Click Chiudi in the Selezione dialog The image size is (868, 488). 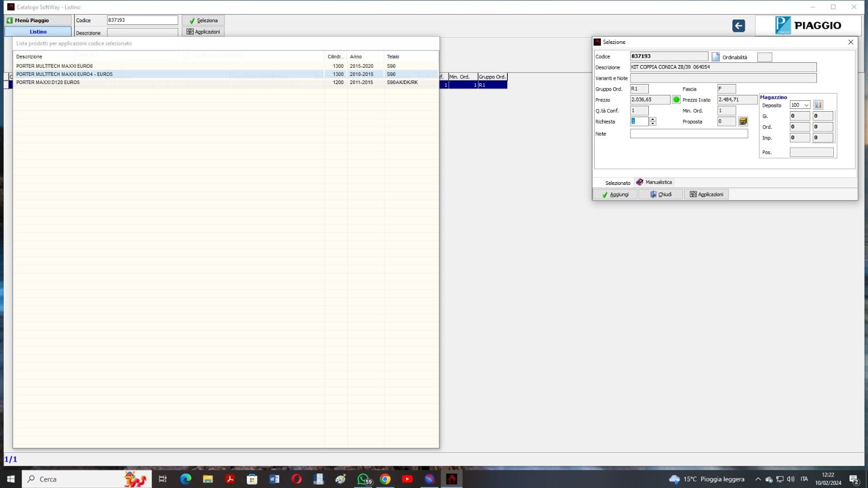(x=661, y=194)
